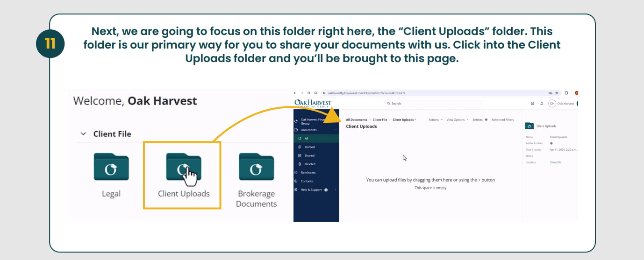Open the Legal folder icon
The image size is (644, 260).
[x=111, y=167]
